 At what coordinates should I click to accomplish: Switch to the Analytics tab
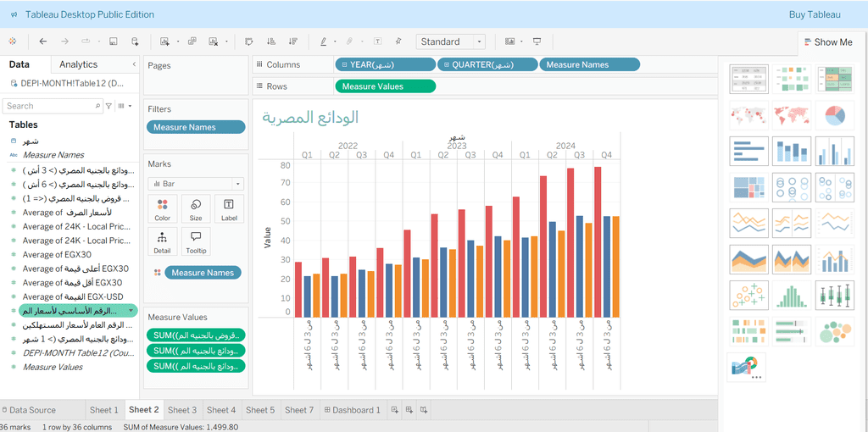[x=79, y=64]
